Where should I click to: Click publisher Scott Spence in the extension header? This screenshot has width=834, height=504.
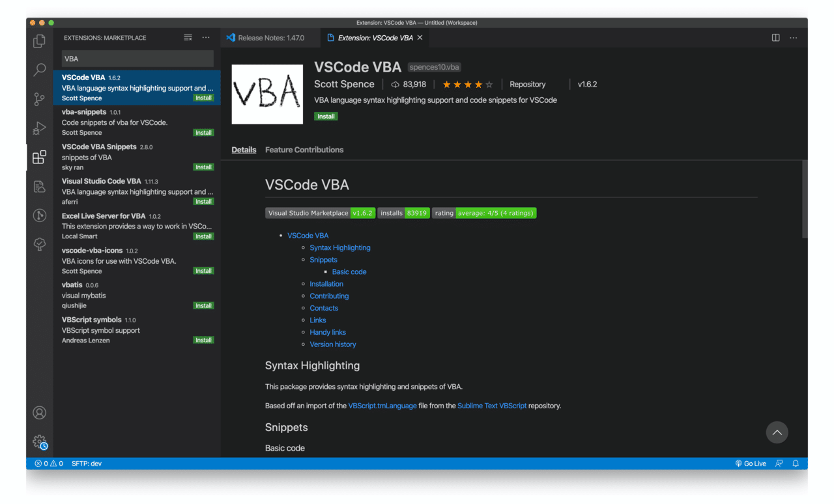tap(344, 84)
